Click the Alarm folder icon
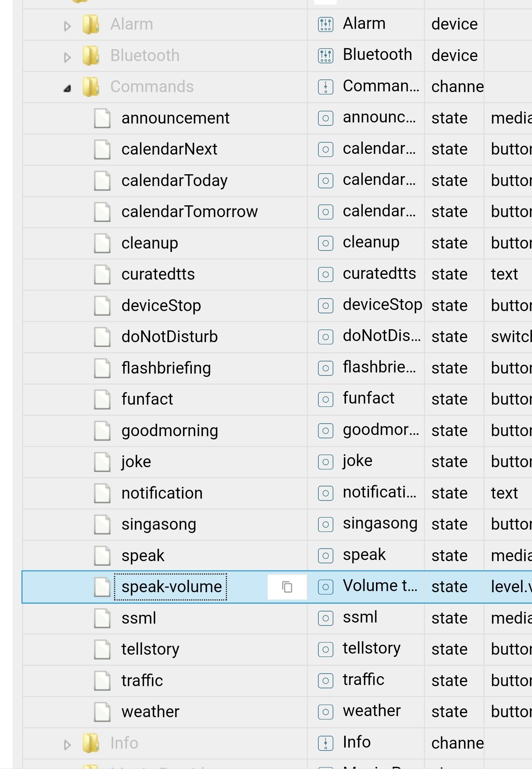532x769 pixels. (x=91, y=24)
